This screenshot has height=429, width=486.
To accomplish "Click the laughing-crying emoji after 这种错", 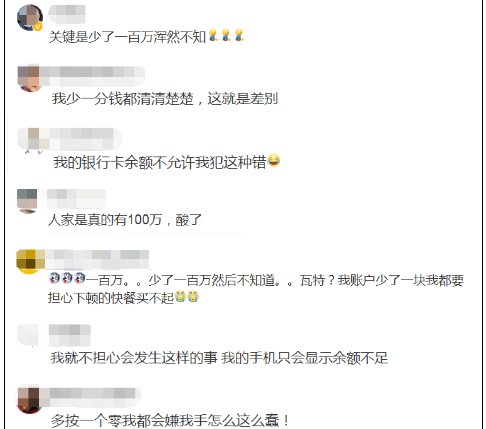I will coord(273,161).
